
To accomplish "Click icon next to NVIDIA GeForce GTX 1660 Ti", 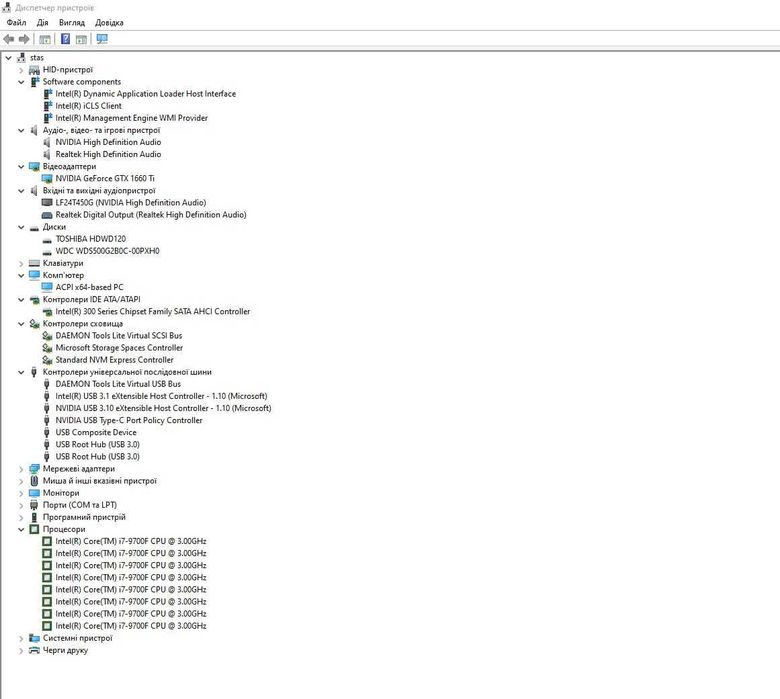I will (47, 179).
